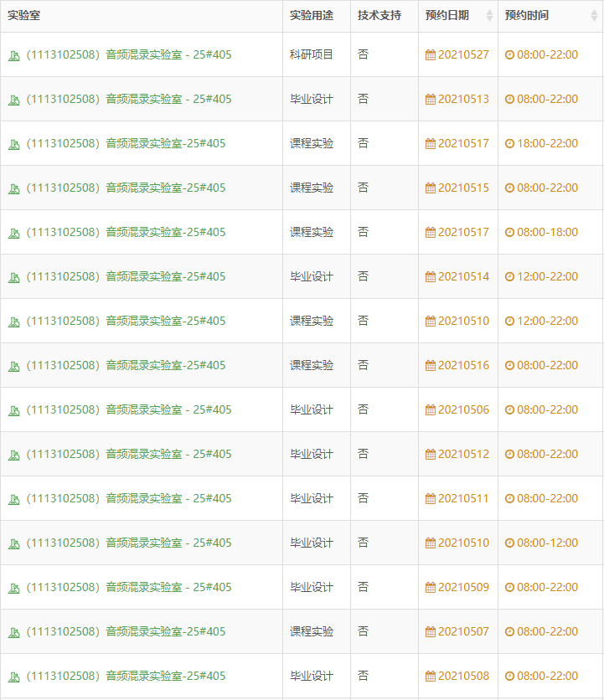Click 毕业设计 in the 20210513 row
The height and width of the screenshot is (700, 604).
pos(312,99)
